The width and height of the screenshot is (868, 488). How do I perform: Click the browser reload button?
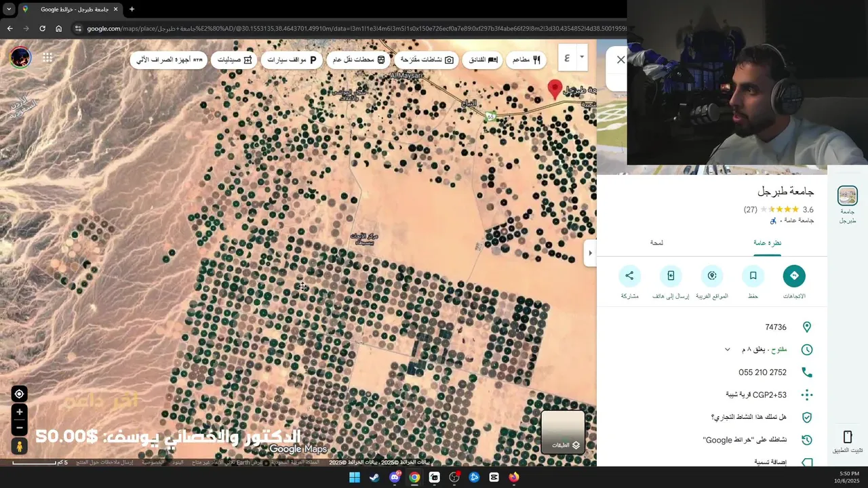42,28
